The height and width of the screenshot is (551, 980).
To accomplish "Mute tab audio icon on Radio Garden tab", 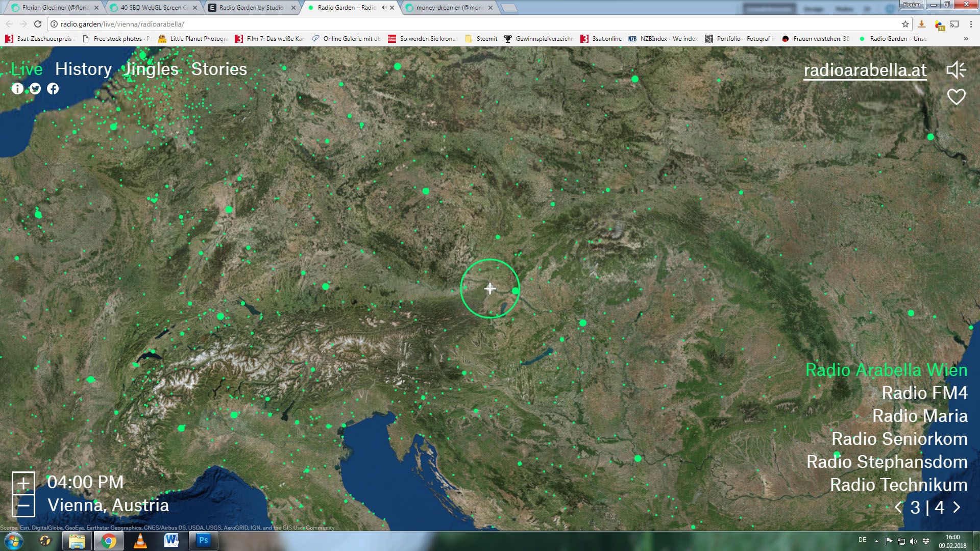I will click(x=384, y=8).
